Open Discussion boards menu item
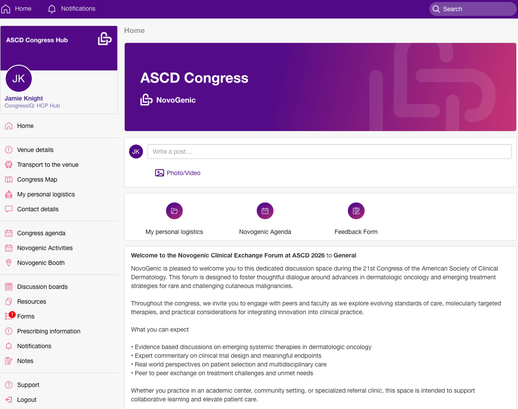The height and width of the screenshot is (409, 518). [x=42, y=287]
